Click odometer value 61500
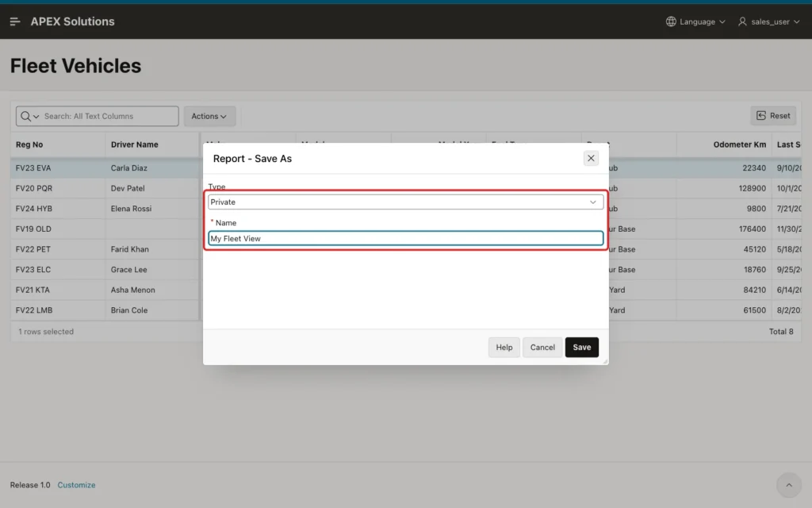Screen dimensions: 812x508 (755, 310)
